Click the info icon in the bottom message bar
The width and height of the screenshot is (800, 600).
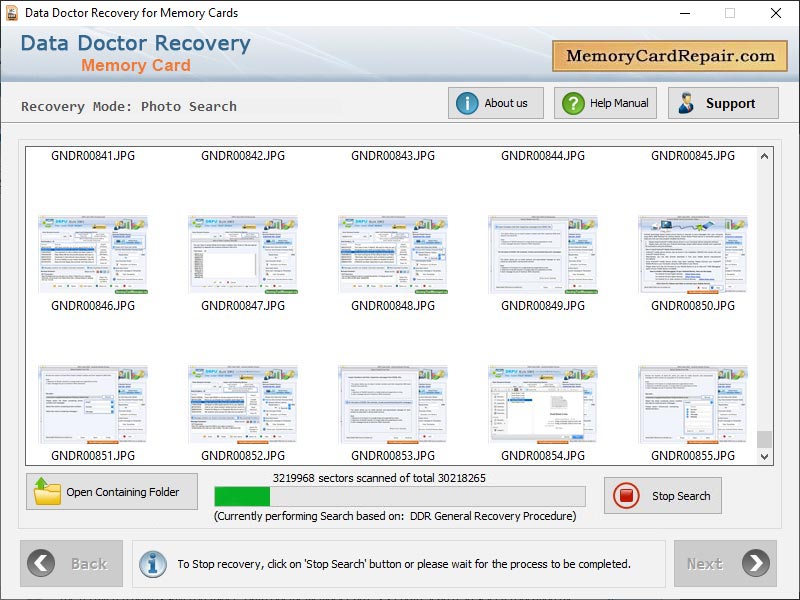point(152,563)
